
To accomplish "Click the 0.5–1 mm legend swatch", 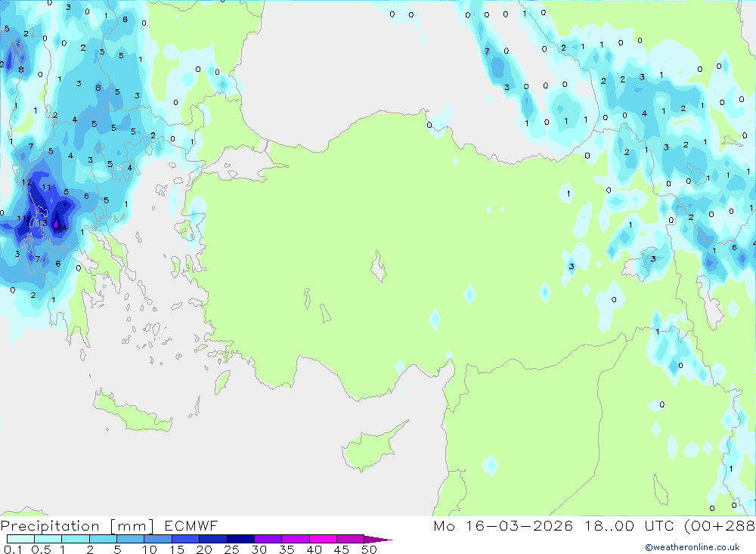I will coord(48,539).
